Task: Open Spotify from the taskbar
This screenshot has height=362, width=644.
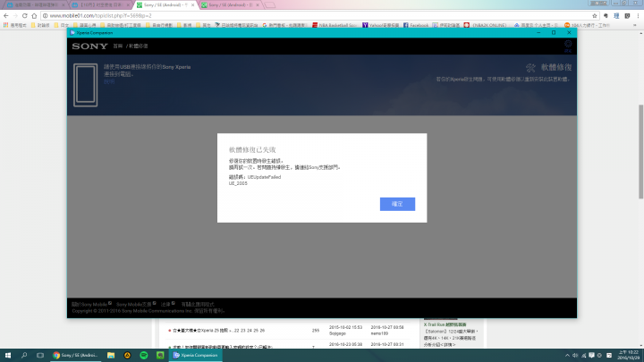Action: pos(144,356)
